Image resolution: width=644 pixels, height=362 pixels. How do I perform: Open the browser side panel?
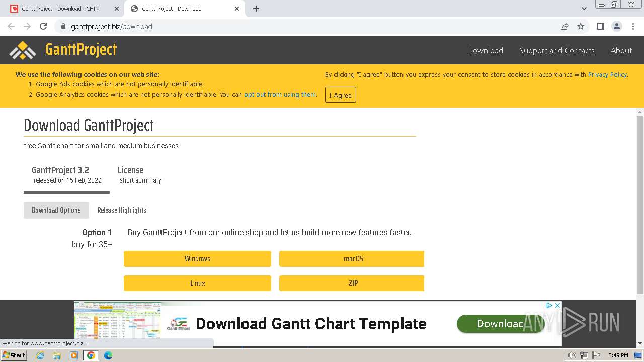pyautogui.click(x=600, y=26)
